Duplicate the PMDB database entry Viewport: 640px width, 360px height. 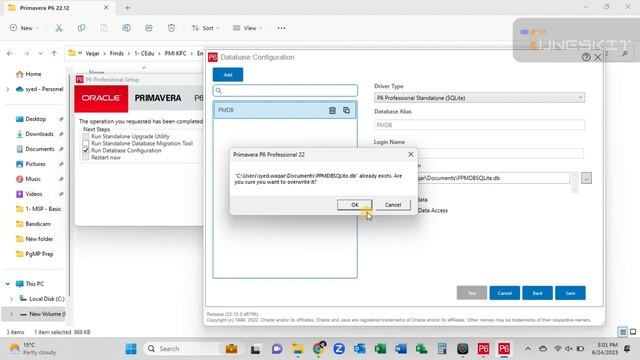346,110
